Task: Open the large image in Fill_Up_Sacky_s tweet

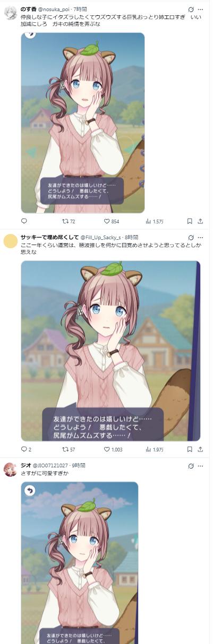Action: pyautogui.click(x=110, y=351)
